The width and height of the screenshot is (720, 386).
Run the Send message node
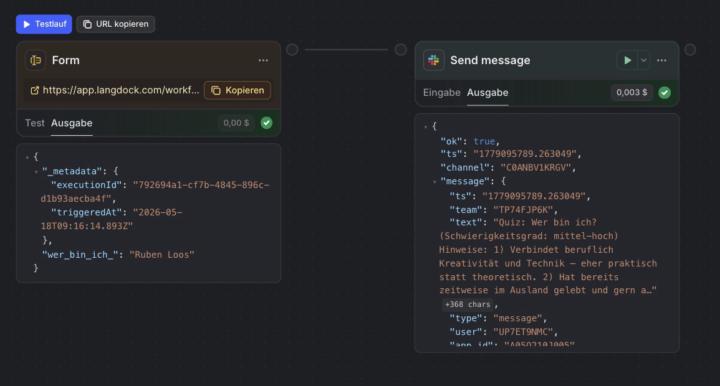[627, 60]
